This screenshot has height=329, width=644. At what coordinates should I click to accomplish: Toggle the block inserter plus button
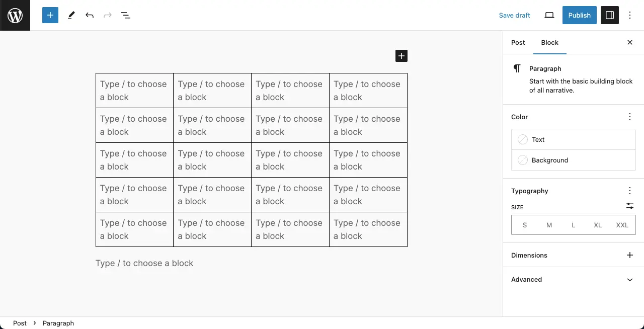click(50, 15)
